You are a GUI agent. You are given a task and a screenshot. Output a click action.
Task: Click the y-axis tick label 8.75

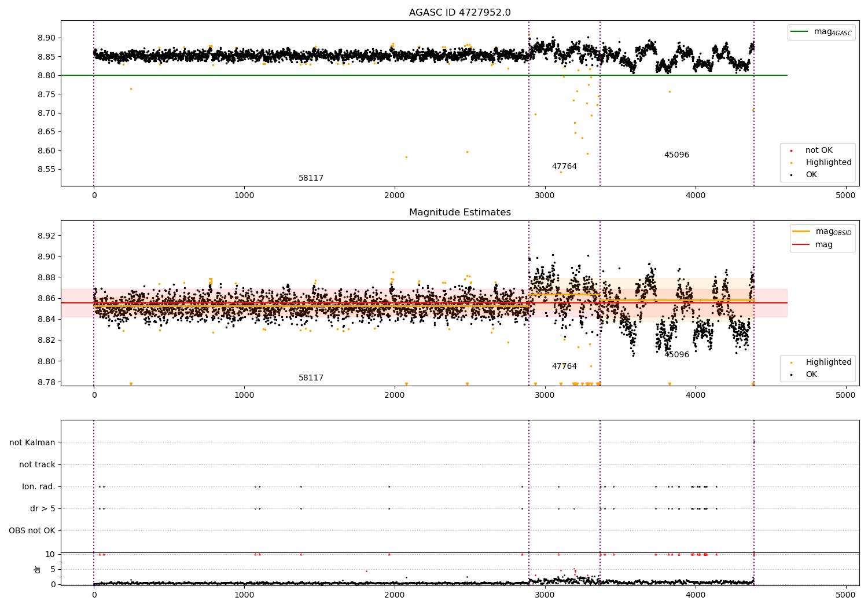coord(47,94)
